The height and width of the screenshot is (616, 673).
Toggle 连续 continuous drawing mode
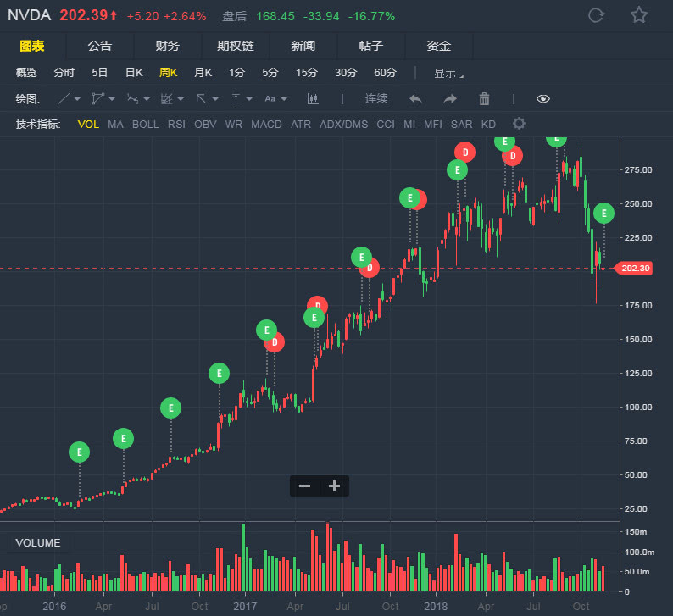tap(376, 99)
